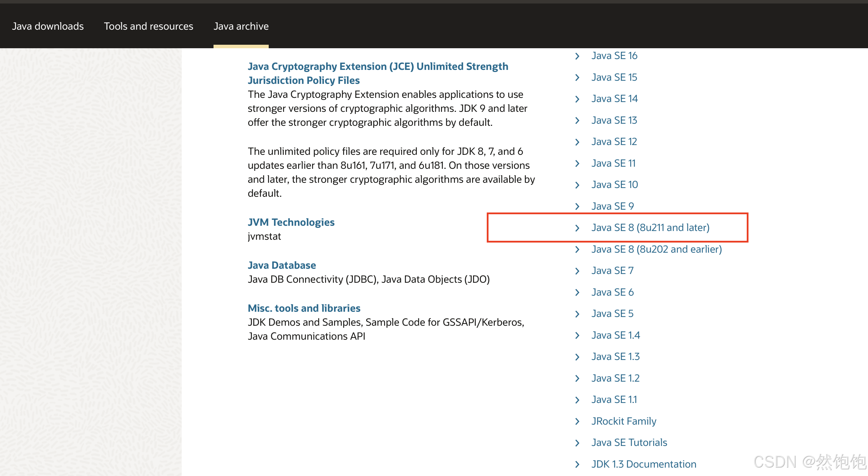Screen dimensions: 868x476
Task: Open the Java SE 16 archive link
Action: 614,56
